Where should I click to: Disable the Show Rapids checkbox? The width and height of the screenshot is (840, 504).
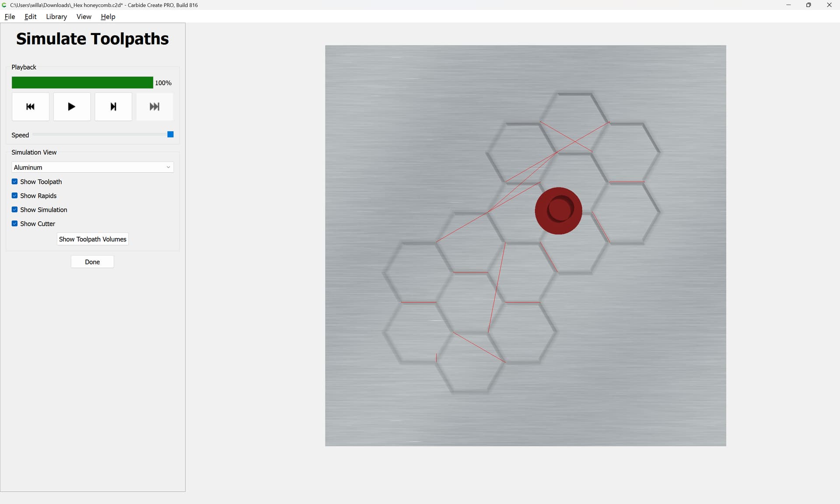pos(14,195)
